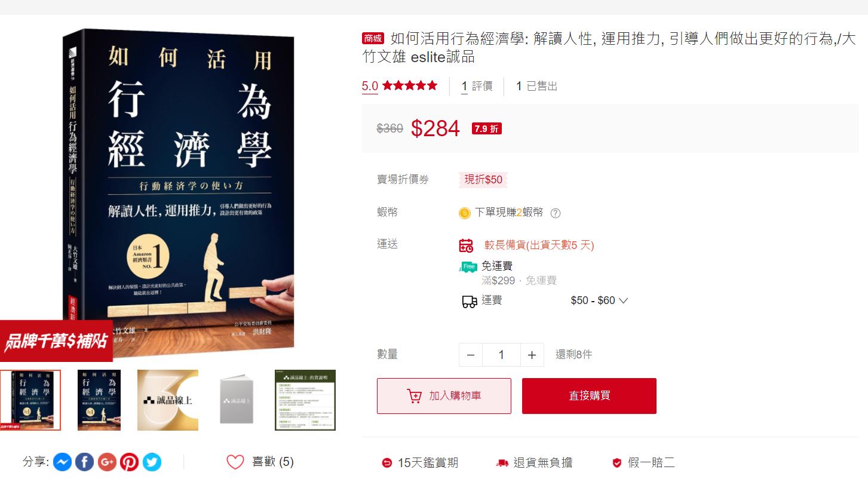Add book to cart with 加入購物車
The height and width of the screenshot is (485, 868).
pos(444,396)
